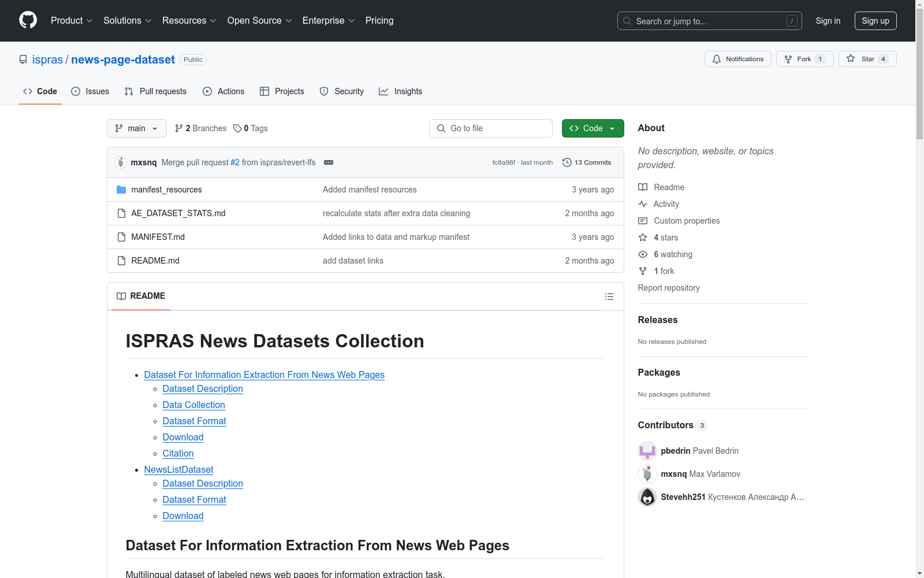The height and width of the screenshot is (578, 924).
Task: Click the eye icon beside watching
Action: (643, 254)
